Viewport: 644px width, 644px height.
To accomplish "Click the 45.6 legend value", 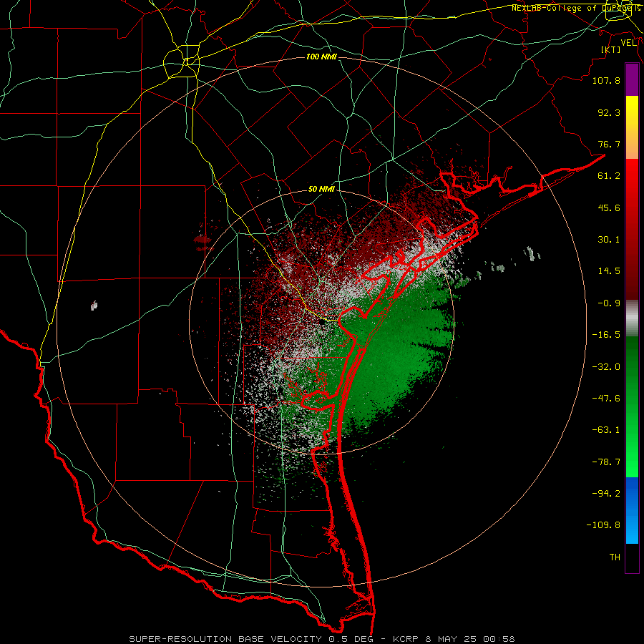I will 609,208.
